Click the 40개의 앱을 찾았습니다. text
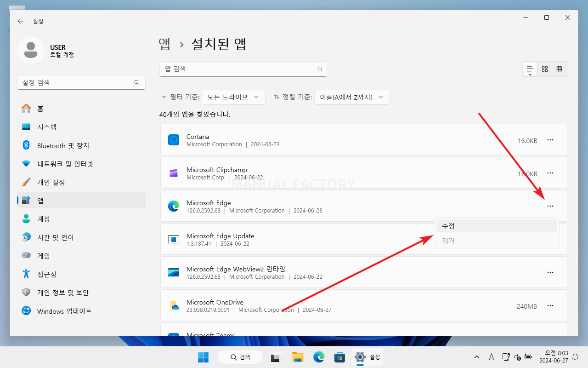Screen dimensions: 588x368 (195, 115)
